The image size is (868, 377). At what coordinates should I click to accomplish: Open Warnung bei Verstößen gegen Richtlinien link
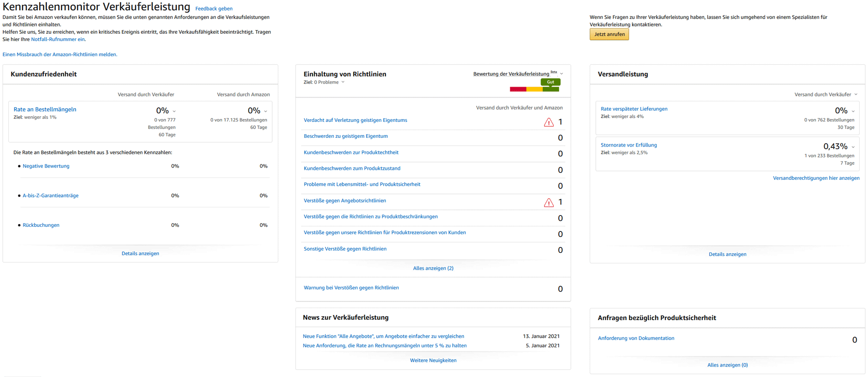point(351,288)
